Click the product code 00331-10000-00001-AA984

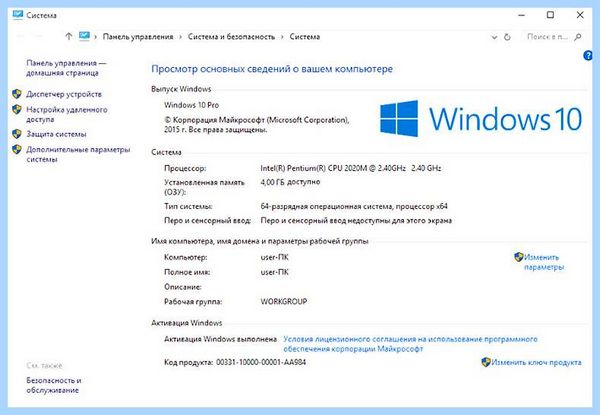(x=261, y=362)
